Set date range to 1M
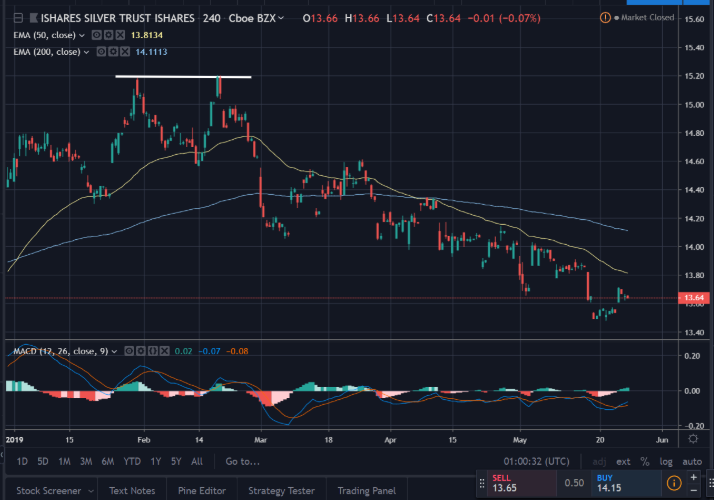This screenshot has width=714, height=500. (64, 462)
